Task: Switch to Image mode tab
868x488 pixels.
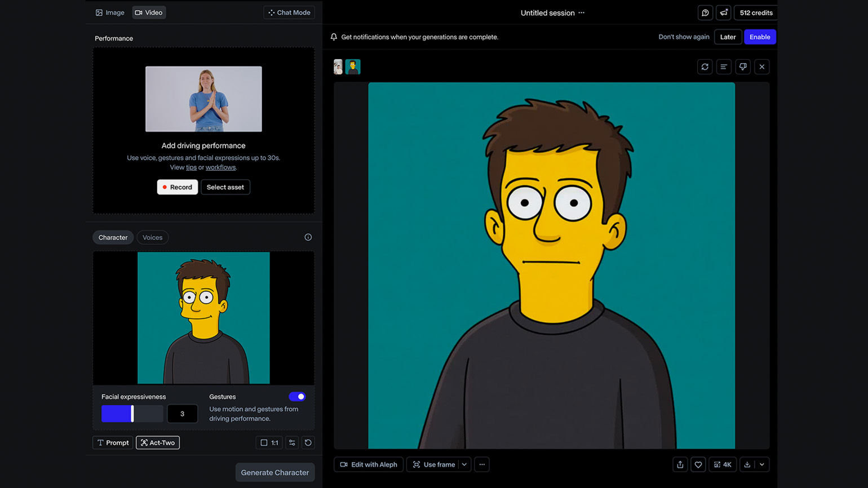Action: click(x=110, y=12)
